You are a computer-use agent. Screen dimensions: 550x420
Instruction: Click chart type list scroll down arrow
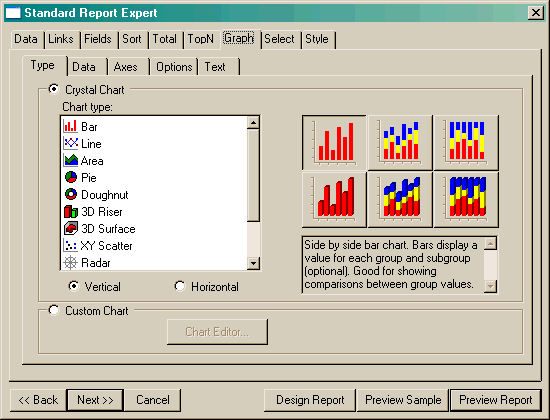[253, 263]
